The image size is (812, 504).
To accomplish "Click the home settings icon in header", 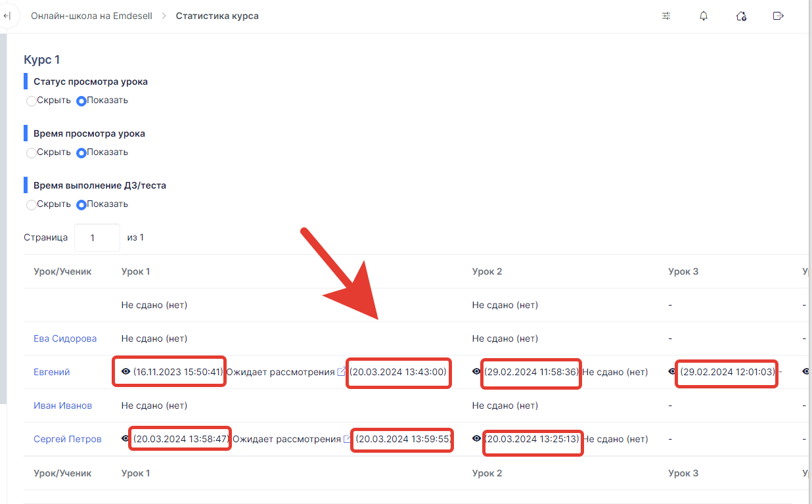I will click(741, 16).
